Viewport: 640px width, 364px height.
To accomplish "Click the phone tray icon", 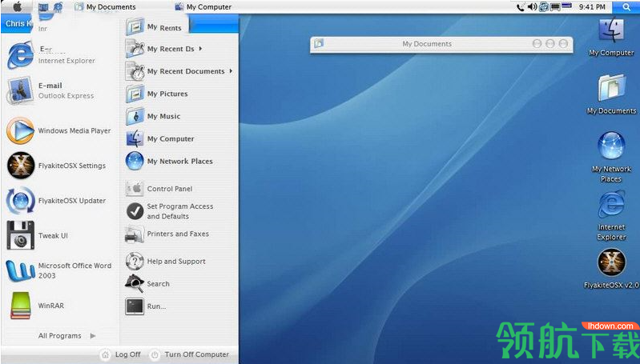I will pyautogui.click(x=521, y=7).
